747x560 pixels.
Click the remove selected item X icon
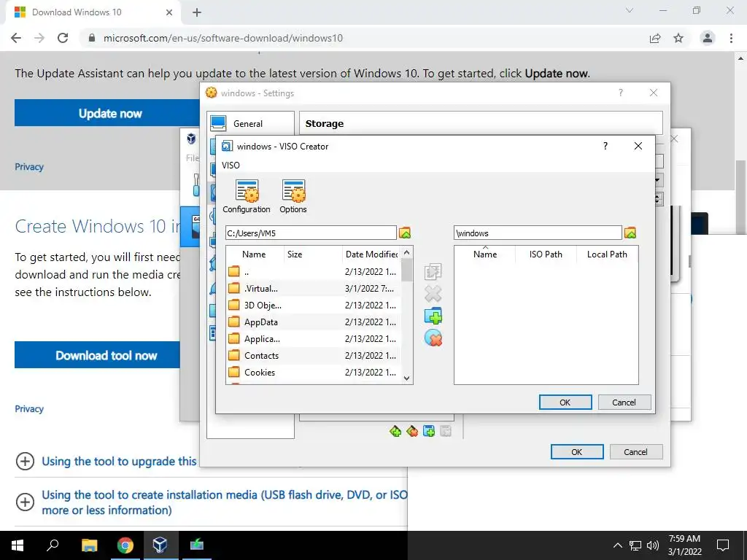tap(433, 294)
